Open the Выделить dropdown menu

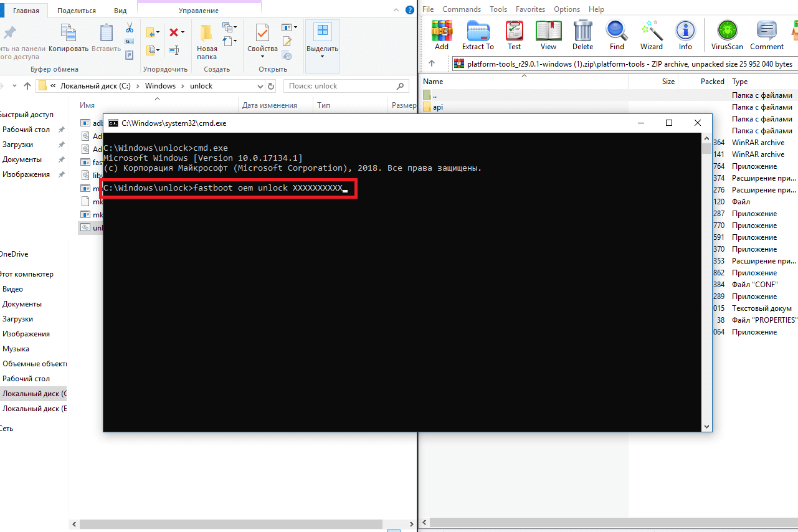[322, 57]
